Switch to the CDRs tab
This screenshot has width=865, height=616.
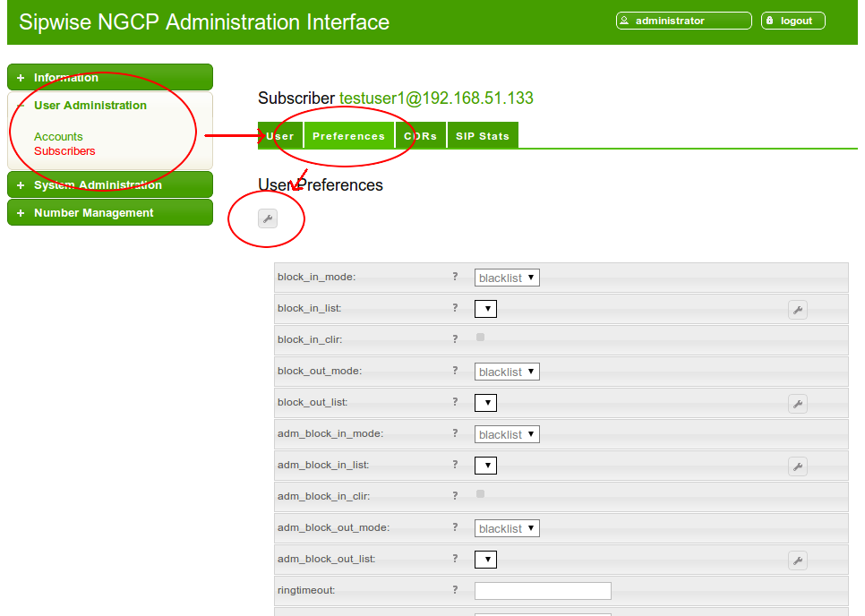click(420, 136)
